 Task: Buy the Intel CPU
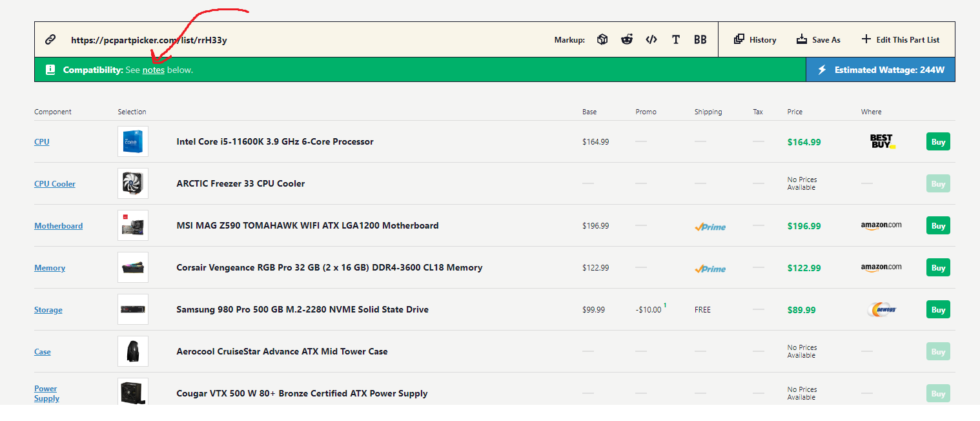point(938,141)
